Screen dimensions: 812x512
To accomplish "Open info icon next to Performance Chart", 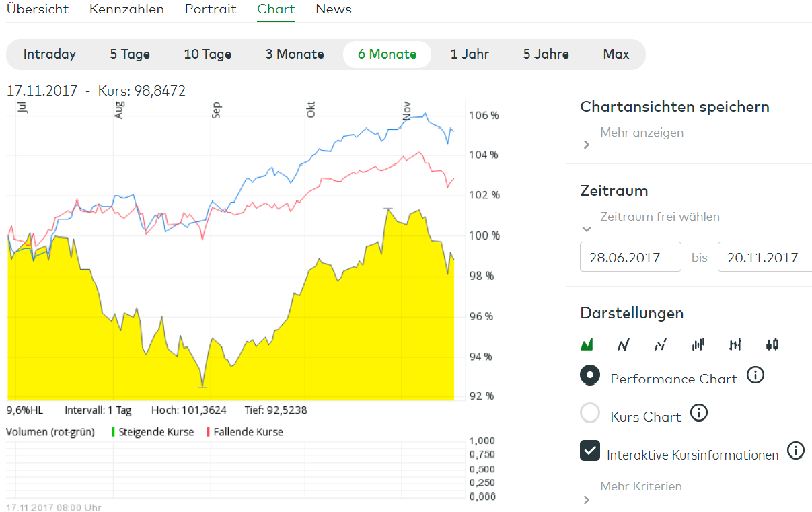I will point(755,375).
